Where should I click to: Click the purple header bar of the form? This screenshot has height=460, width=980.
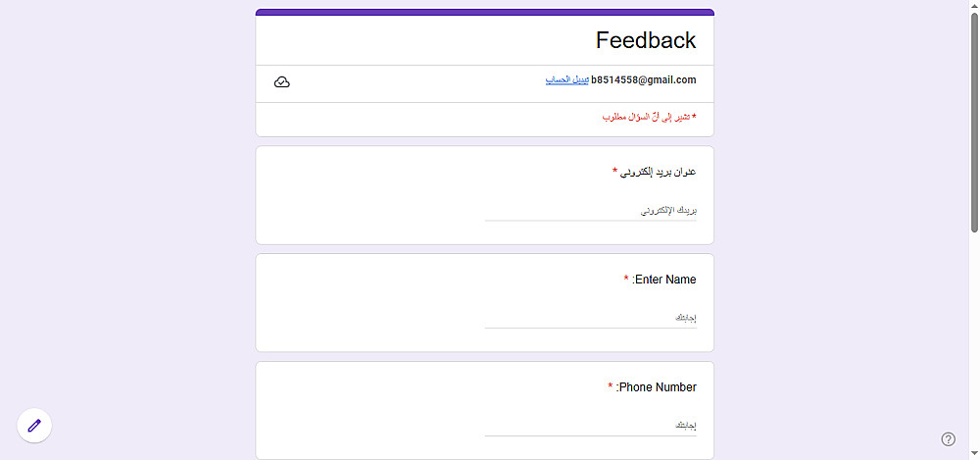coord(485,13)
